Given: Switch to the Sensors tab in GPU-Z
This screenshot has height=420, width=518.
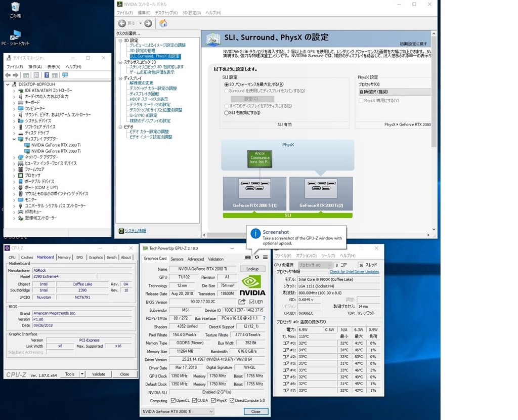Looking at the screenshot, I should [177, 259].
